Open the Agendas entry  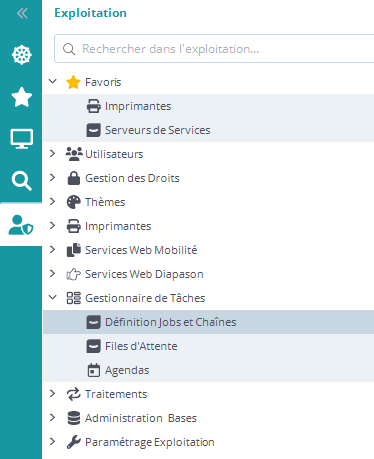coord(209,370)
